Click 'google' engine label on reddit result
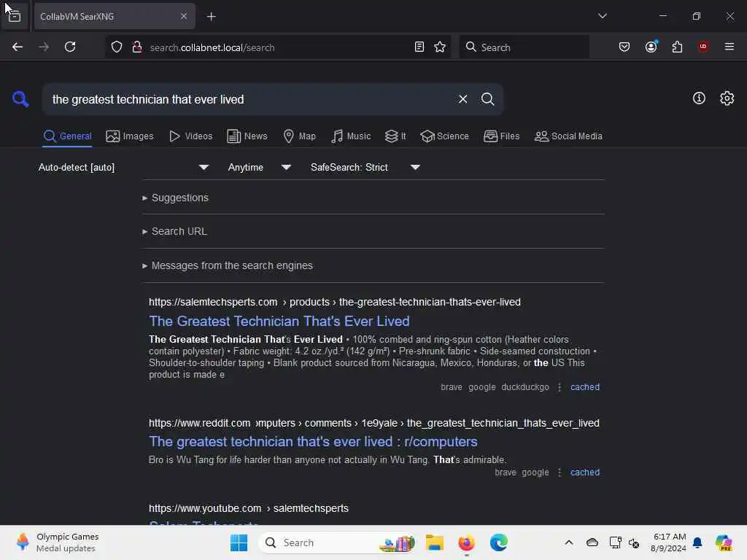The image size is (747, 560). tap(535, 472)
